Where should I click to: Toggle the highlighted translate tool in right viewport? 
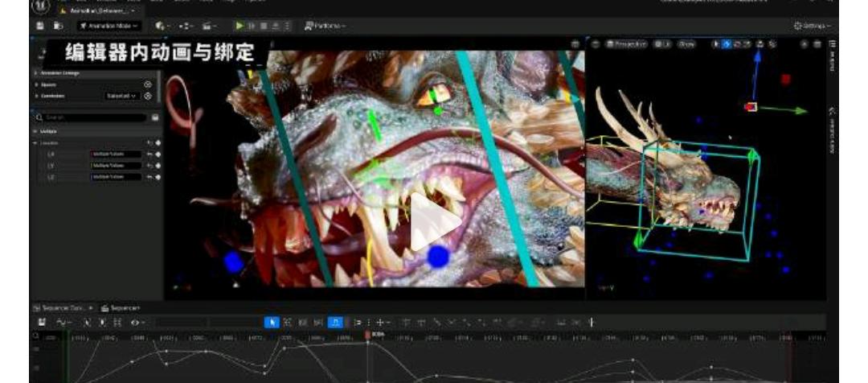point(727,44)
